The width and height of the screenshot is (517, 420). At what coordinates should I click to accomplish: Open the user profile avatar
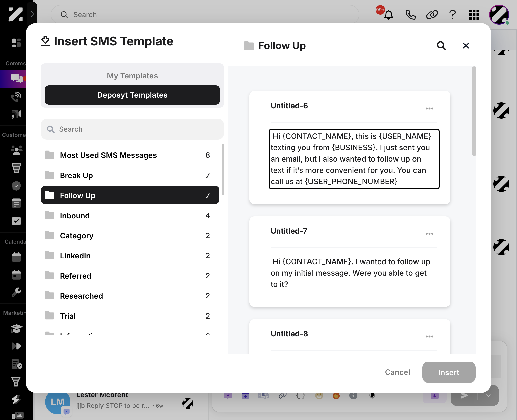(499, 15)
